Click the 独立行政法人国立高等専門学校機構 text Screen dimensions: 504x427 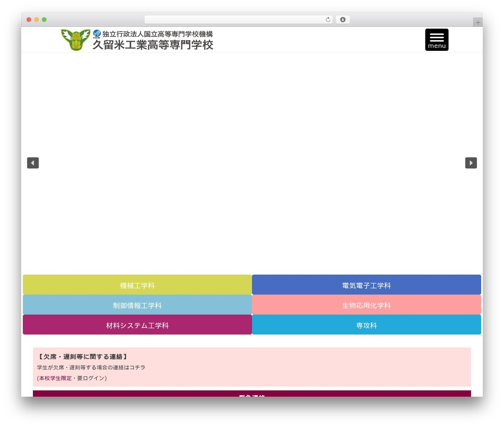tap(157, 34)
